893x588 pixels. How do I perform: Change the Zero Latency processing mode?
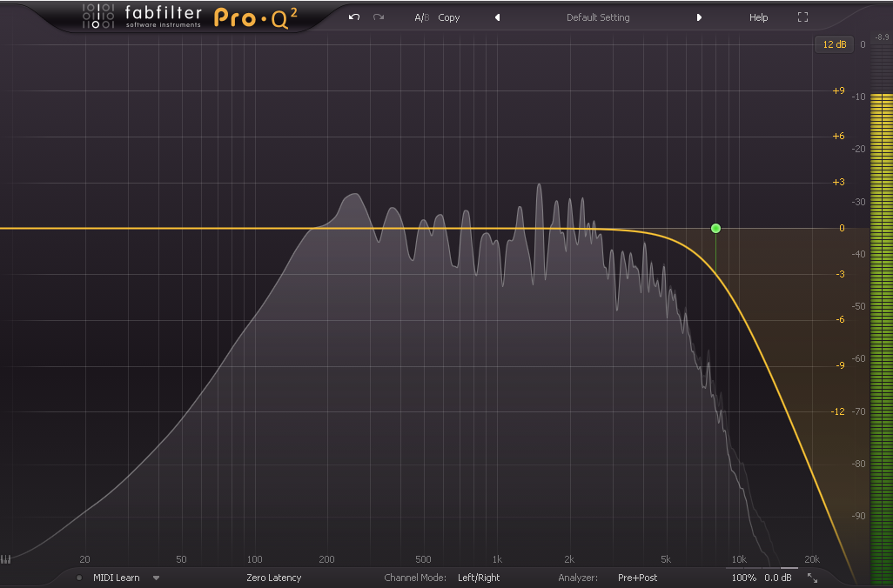click(274, 578)
